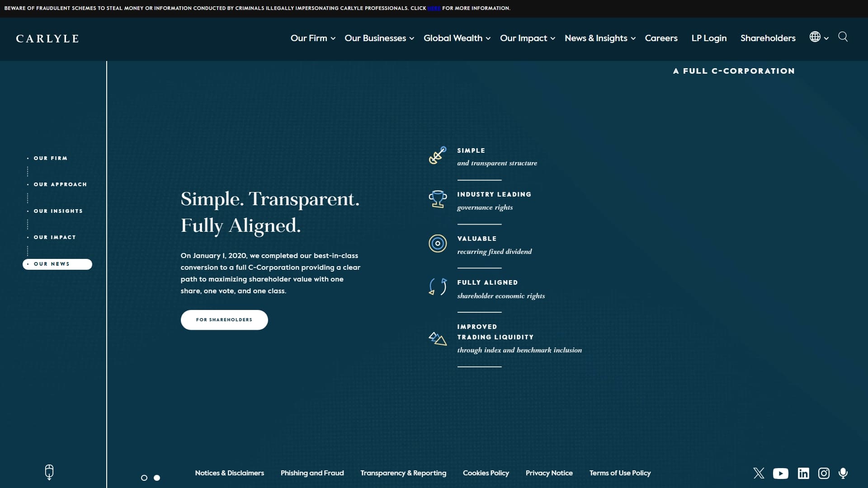Expand the Our Businesses chevron
The image size is (868, 488).
(412, 39)
